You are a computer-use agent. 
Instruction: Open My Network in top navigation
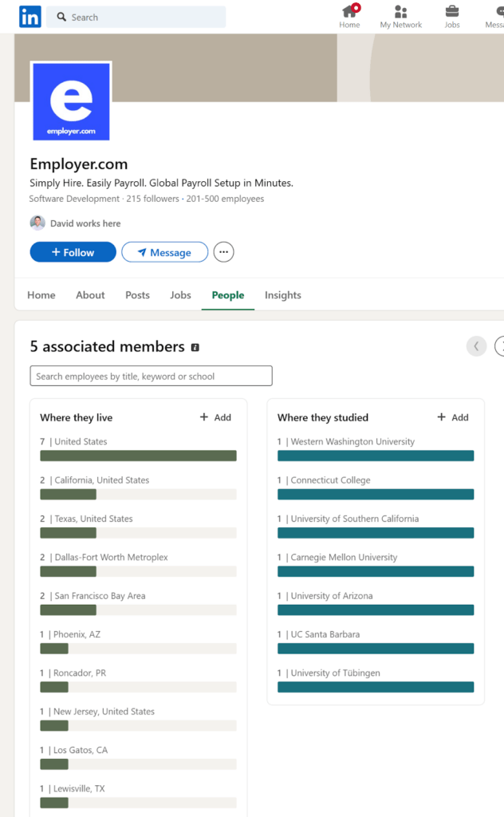400,16
